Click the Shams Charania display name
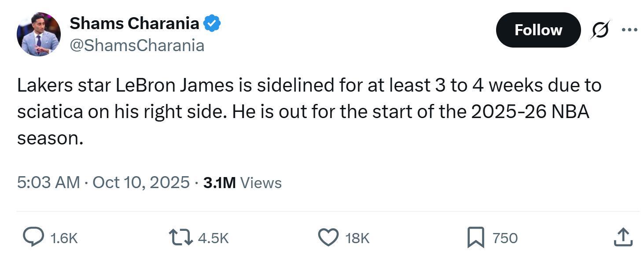644x259 pixels. click(134, 23)
